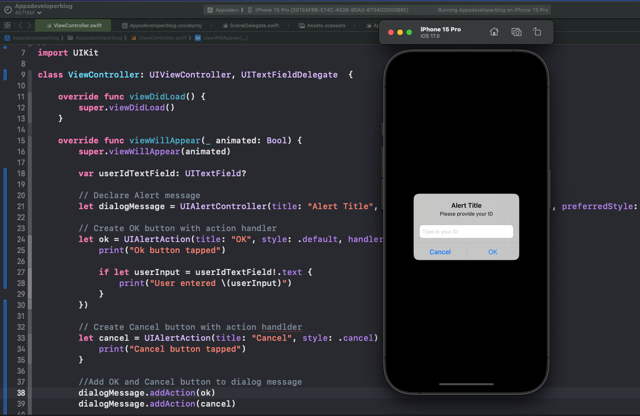
Task: Switch to the SceneDelegate.swift tab
Action: click(251, 25)
